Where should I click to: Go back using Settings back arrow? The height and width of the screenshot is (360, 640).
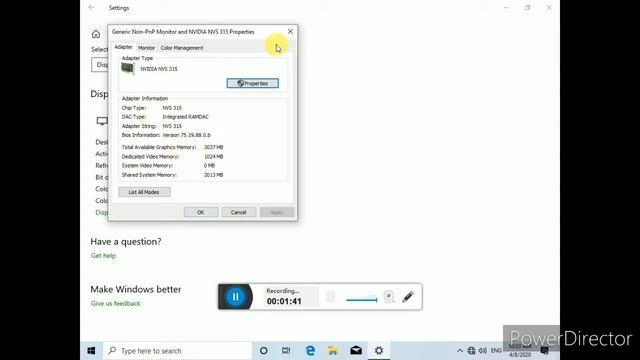(91, 7)
